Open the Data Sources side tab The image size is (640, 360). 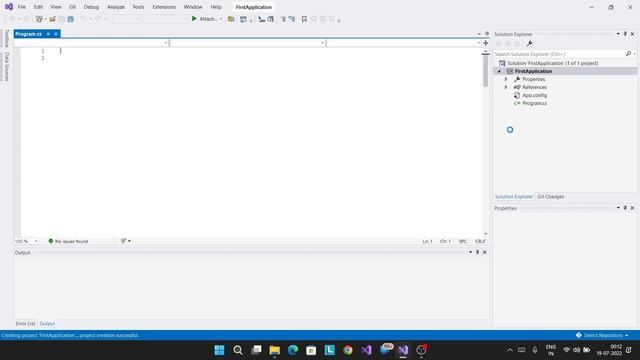7,66
